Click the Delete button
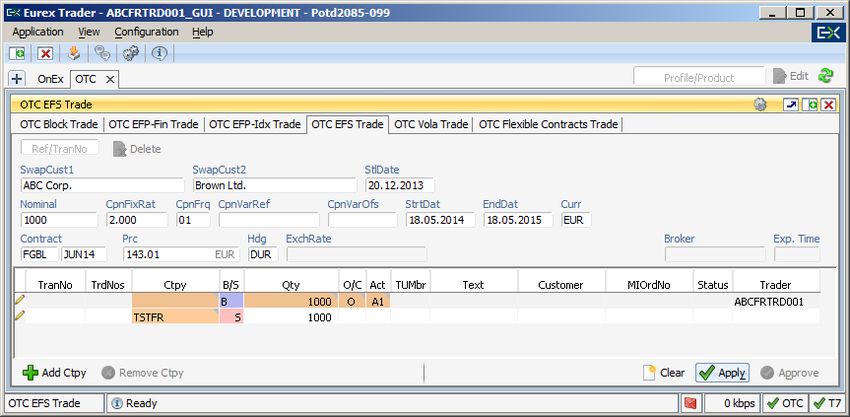The width and height of the screenshot is (850, 417). [137, 149]
